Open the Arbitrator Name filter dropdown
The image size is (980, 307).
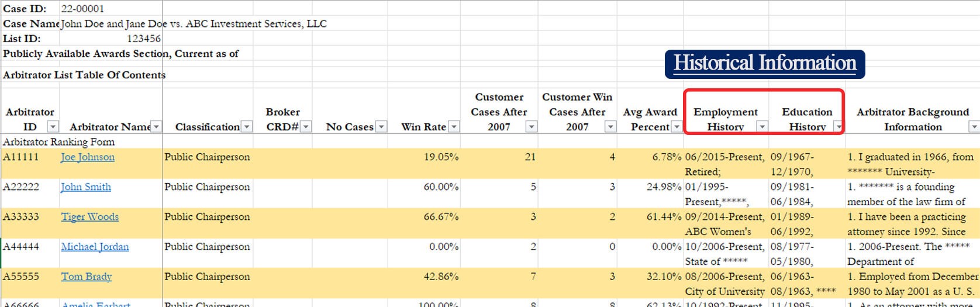[156, 127]
